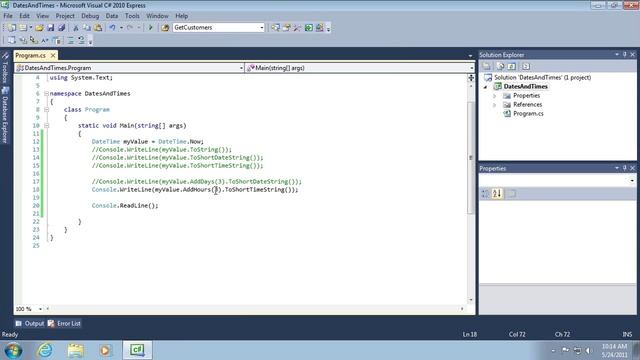Viewport: 640px width, 360px height.
Task: Click the Redo toolbar icon
Action: [x=130, y=28]
